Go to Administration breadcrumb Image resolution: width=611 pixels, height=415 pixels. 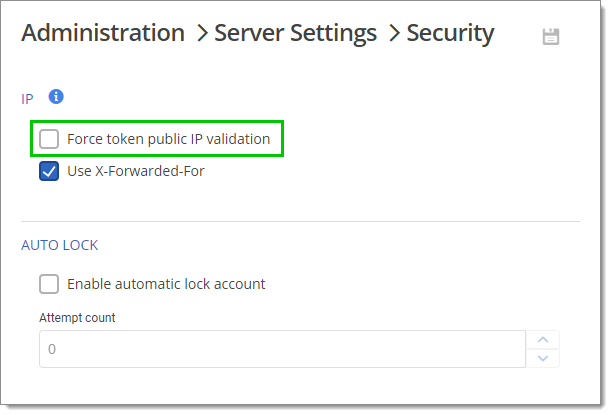click(x=103, y=33)
